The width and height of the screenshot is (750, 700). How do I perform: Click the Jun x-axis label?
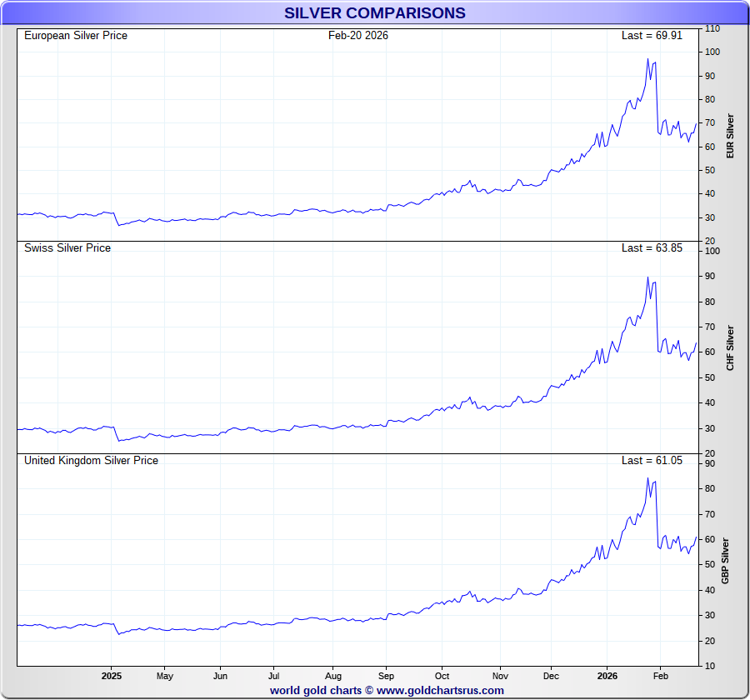(220, 676)
